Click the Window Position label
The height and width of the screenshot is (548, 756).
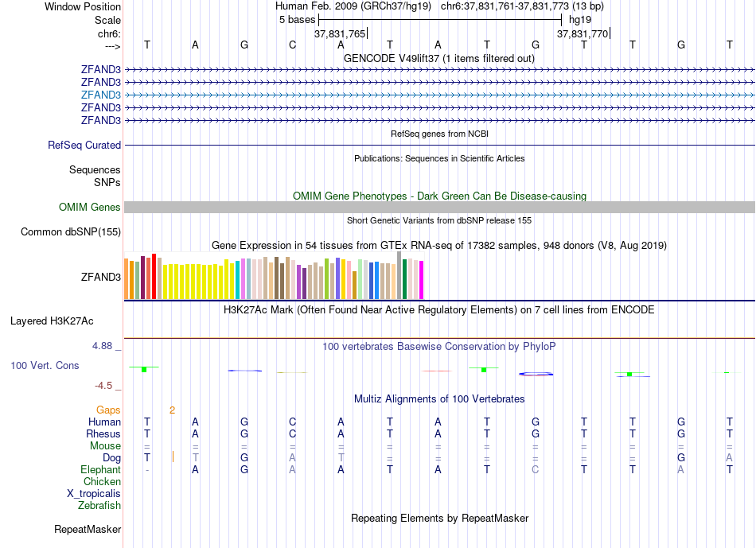click(x=83, y=6)
